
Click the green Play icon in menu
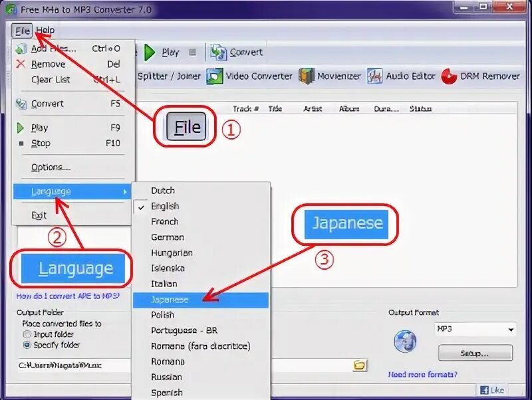point(21,128)
